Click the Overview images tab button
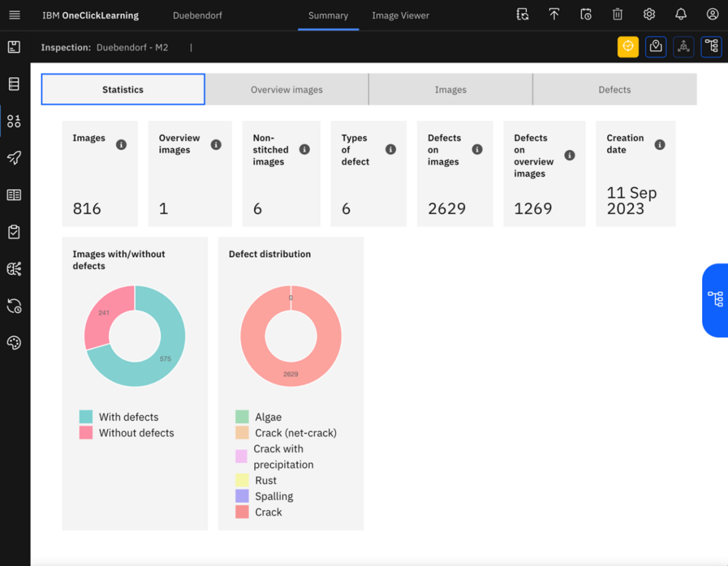The width and height of the screenshot is (728, 566). (288, 89)
